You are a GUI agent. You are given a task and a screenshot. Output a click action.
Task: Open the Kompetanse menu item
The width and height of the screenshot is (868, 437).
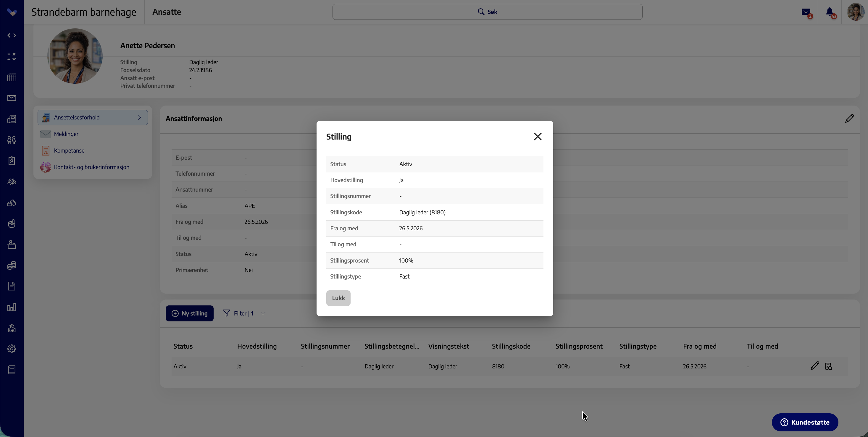pos(93,150)
